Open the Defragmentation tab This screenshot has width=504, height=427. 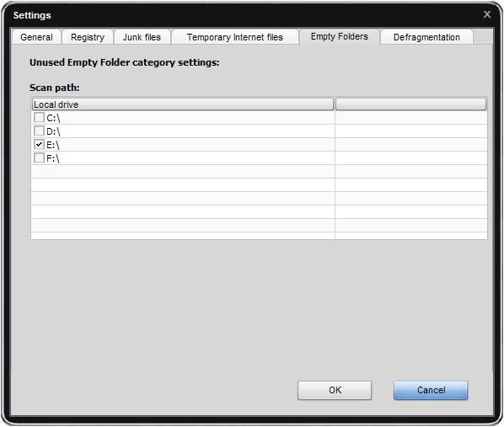coord(426,37)
